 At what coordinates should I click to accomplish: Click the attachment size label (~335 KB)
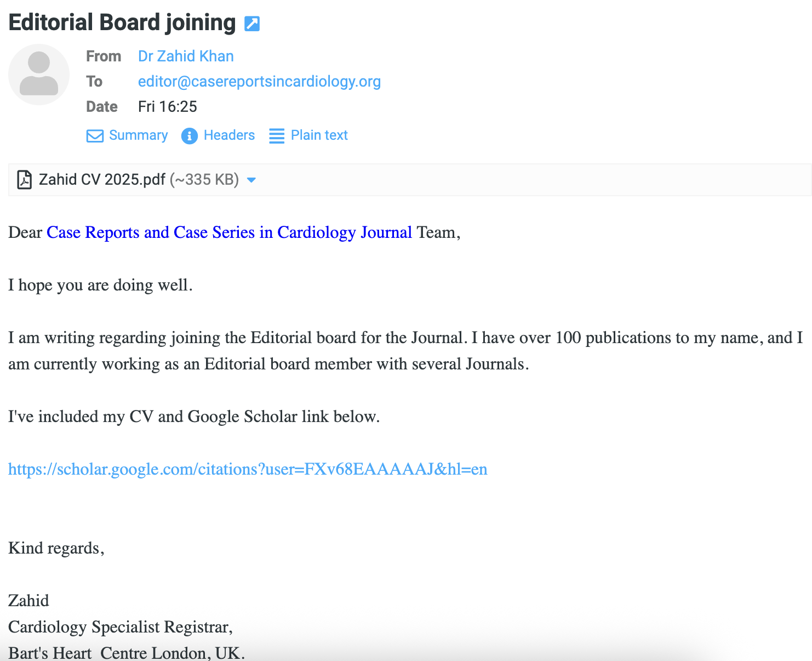point(204,180)
